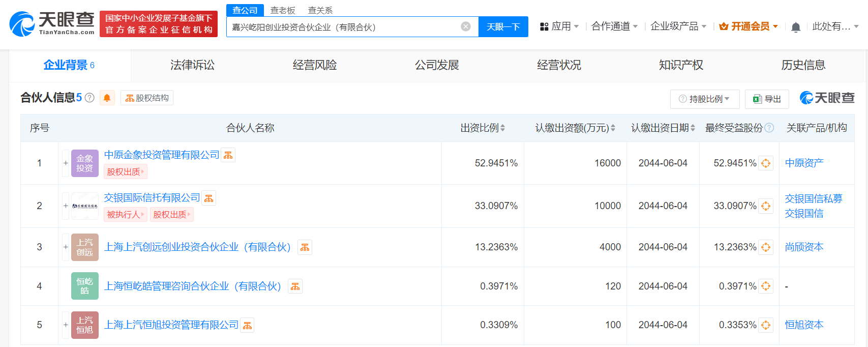Sort by 认缴出资日期 column
This screenshot has width=868, height=347.
(693, 128)
